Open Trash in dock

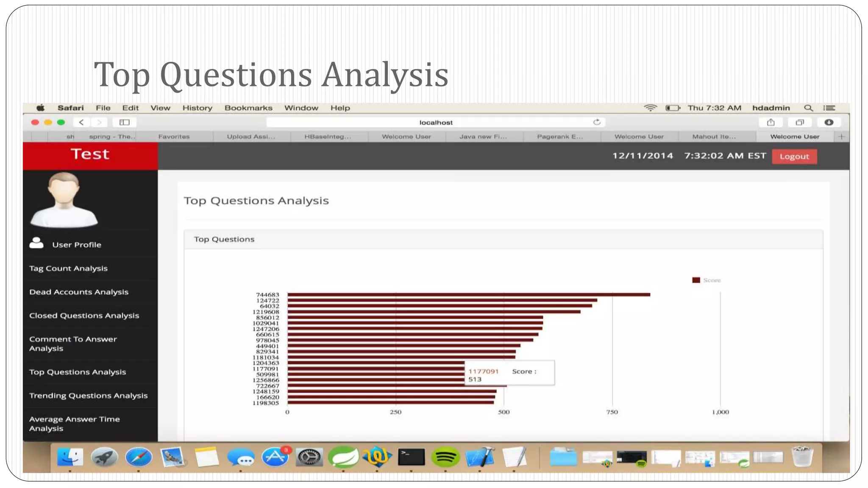tap(802, 457)
